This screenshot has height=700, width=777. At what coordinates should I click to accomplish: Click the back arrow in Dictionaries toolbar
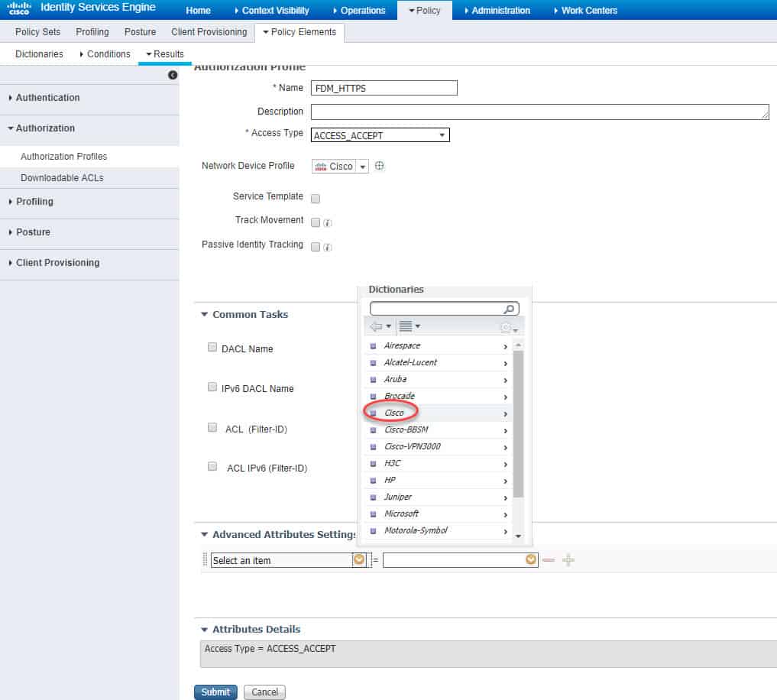tap(376, 326)
